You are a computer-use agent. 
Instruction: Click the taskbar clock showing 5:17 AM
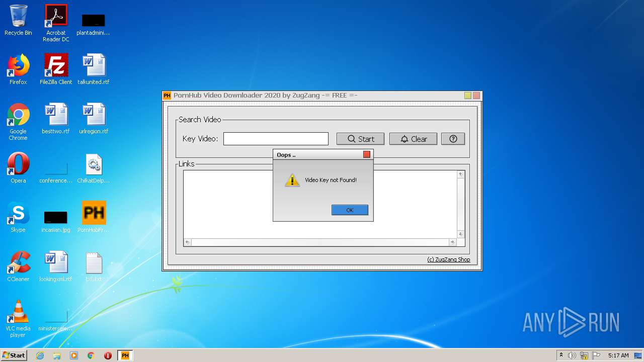click(618, 355)
